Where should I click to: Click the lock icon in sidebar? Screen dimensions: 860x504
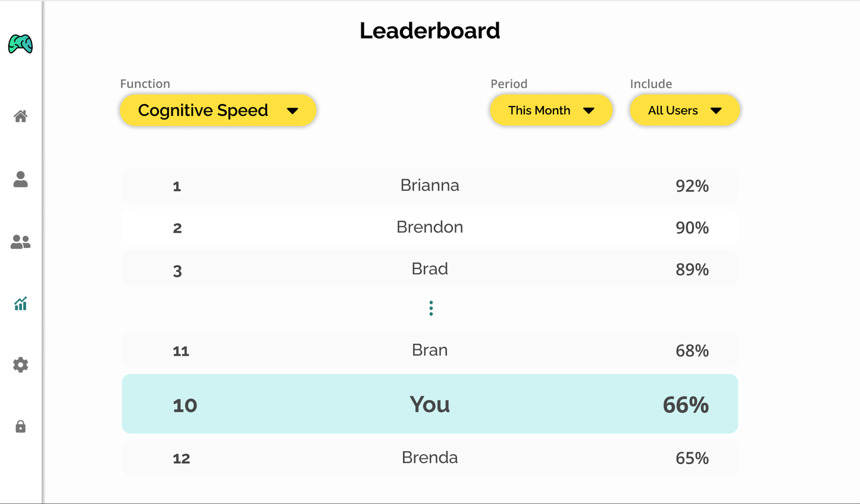click(20, 427)
